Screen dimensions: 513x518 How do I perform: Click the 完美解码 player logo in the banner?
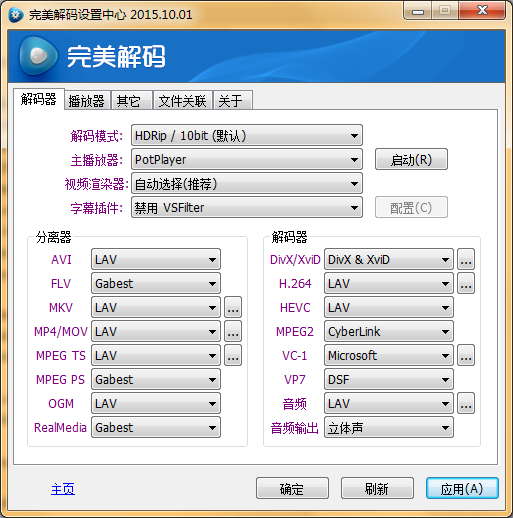coord(38,56)
